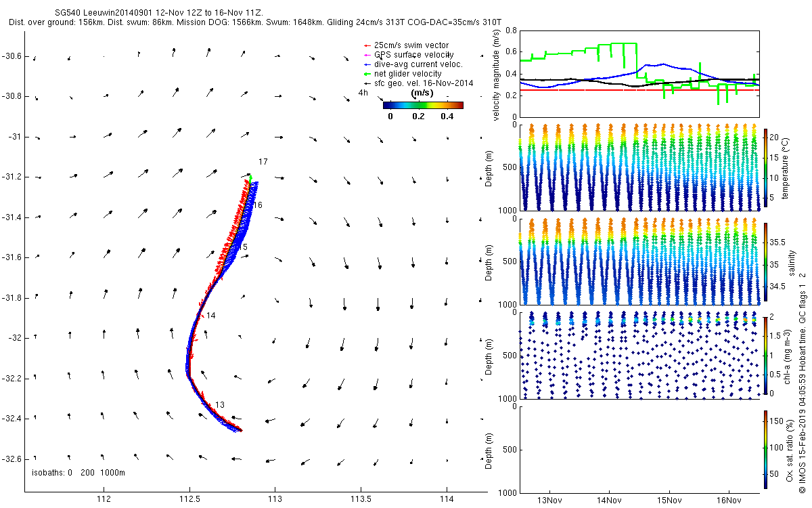Click day marker '17' on glider track

pos(263,161)
